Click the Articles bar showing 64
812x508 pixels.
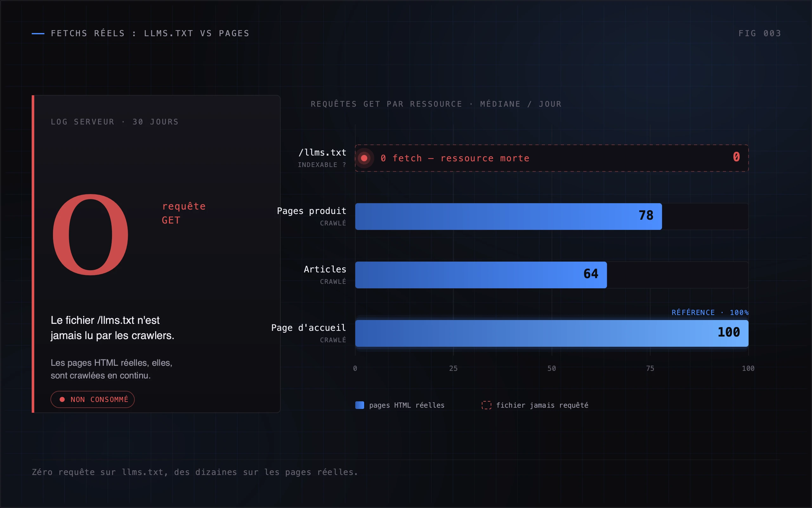coord(481,275)
